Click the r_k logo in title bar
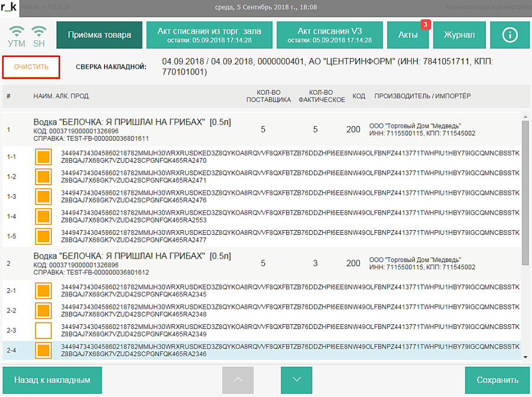The height and width of the screenshot is (397, 532). [9, 7]
